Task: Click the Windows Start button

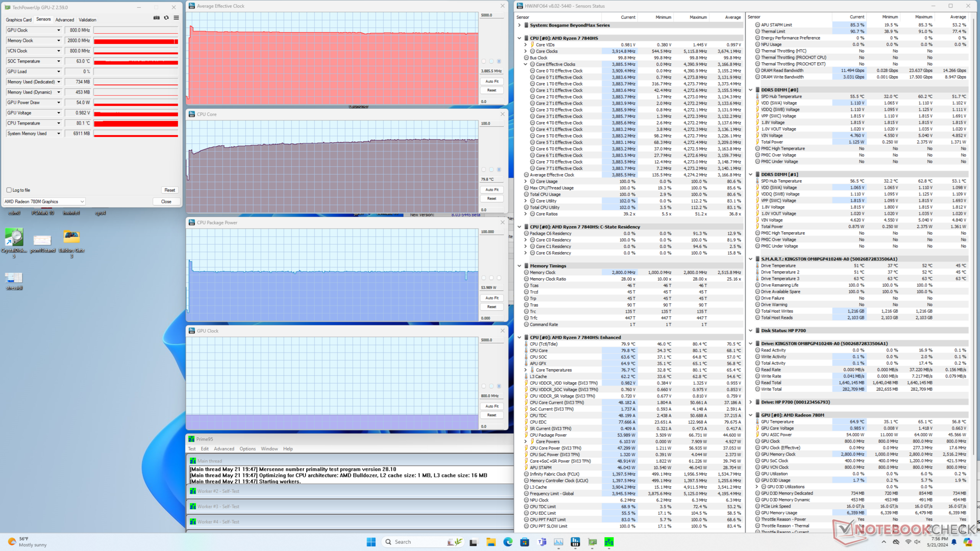Action: coord(371,542)
